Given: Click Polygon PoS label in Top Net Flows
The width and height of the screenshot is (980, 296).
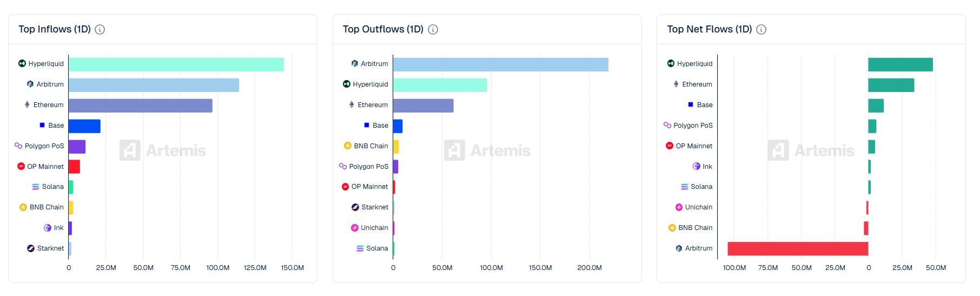Looking at the screenshot, I should pos(693,126).
